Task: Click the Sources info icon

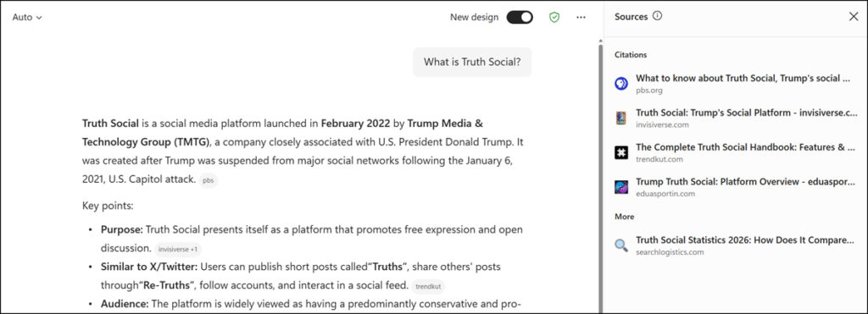Action: tap(657, 16)
